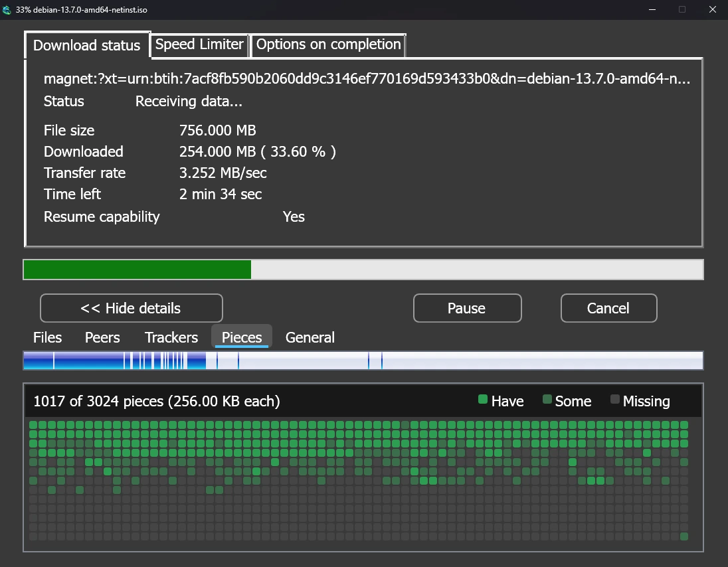Click the '1017 of 3024 pieces' text
728x567 pixels.
pyautogui.click(x=157, y=402)
